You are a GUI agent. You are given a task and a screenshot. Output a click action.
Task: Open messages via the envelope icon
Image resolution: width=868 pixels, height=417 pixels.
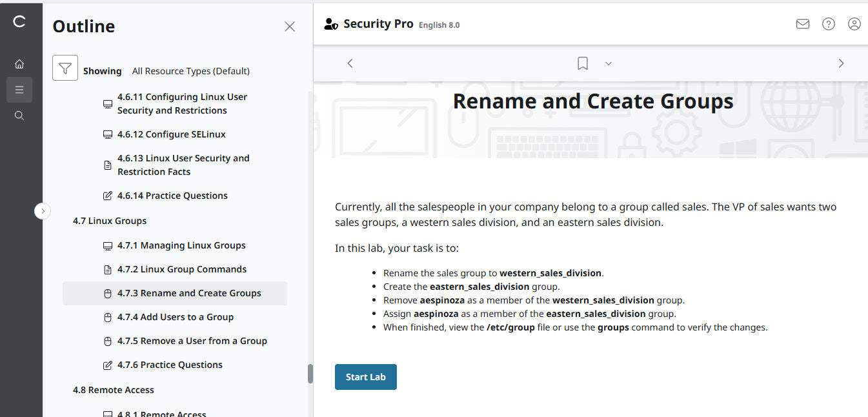click(802, 23)
